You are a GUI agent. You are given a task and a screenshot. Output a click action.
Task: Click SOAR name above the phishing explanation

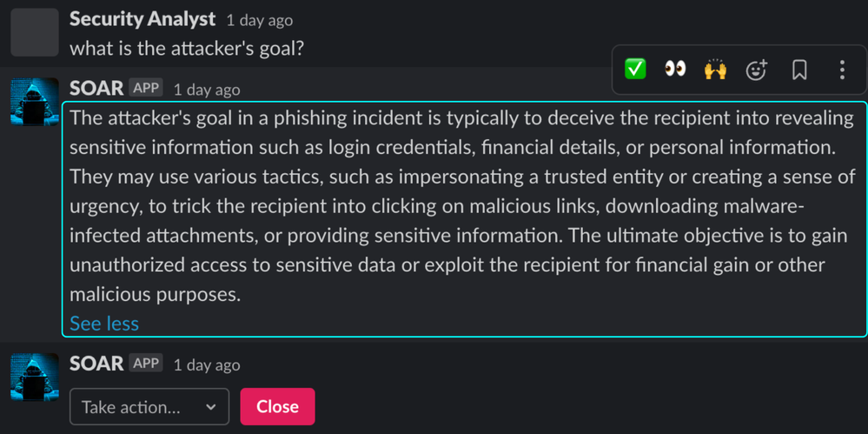click(x=96, y=89)
